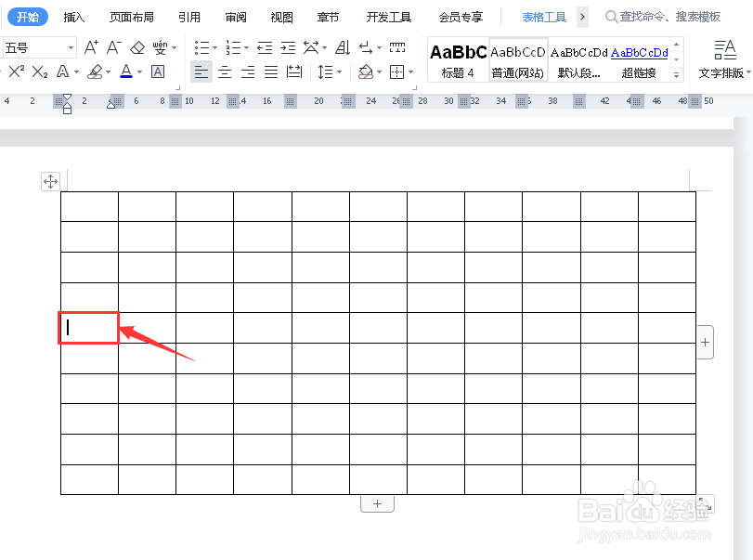Image resolution: width=753 pixels, height=560 pixels.
Task: Add a column with right plus button
Action: tap(705, 342)
